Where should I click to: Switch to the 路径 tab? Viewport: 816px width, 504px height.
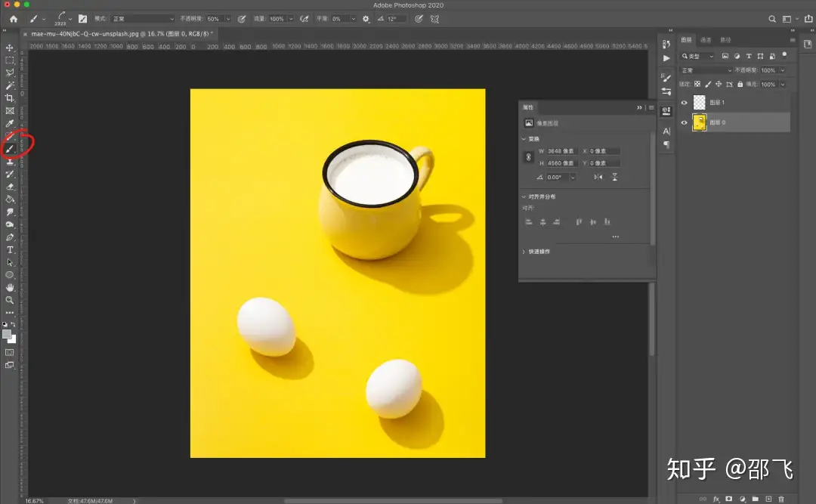(x=725, y=40)
